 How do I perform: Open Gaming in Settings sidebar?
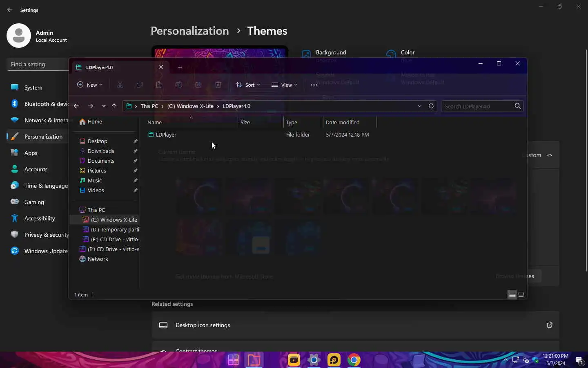(38, 202)
